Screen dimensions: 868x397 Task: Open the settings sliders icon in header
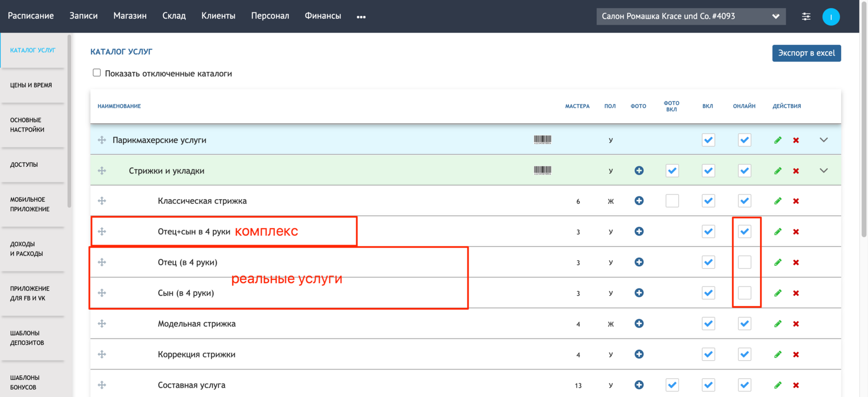[806, 17]
